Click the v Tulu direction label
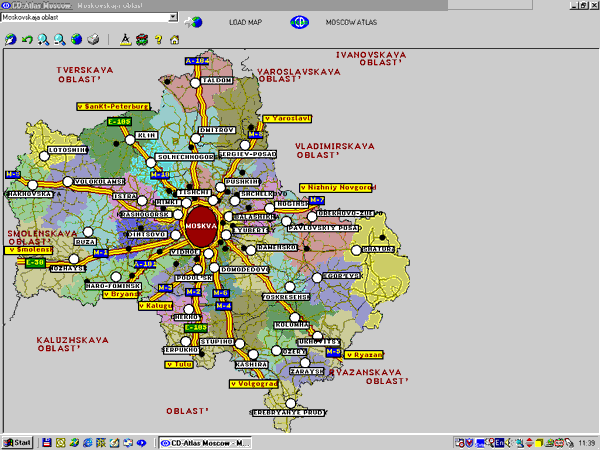 tap(179, 365)
